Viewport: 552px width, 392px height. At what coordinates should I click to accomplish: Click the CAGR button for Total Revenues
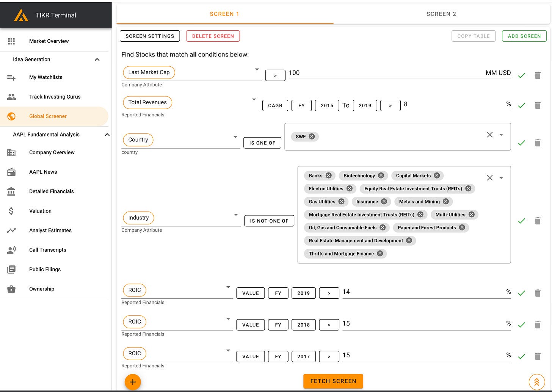click(275, 105)
